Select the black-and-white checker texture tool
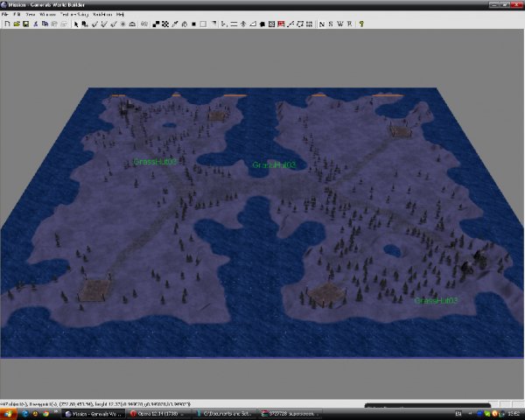This screenshot has height=420, width=525. pyautogui.click(x=156, y=24)
